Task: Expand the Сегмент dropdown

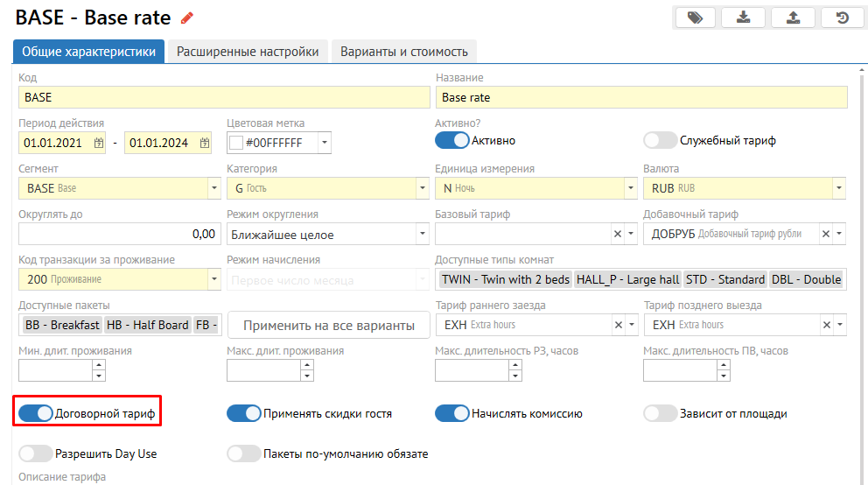Action: click(214, 188)
